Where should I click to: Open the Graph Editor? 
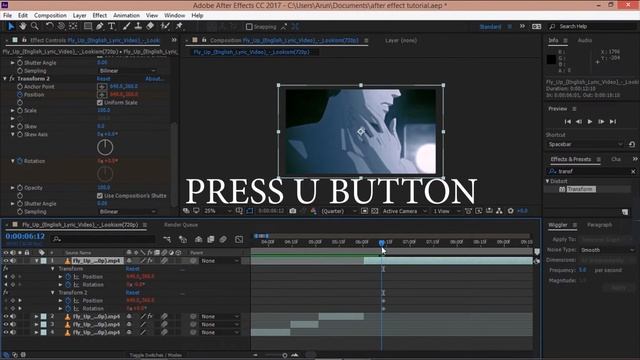pyautogui.click(x=239, y=240)
